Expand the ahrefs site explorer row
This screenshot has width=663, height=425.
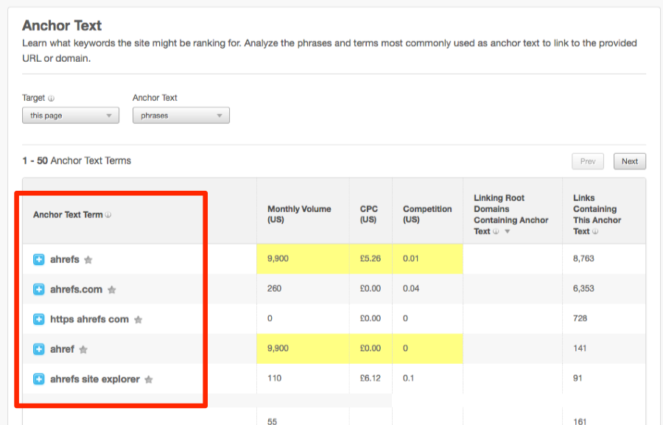pyautogui.click(x=38, y=379)
